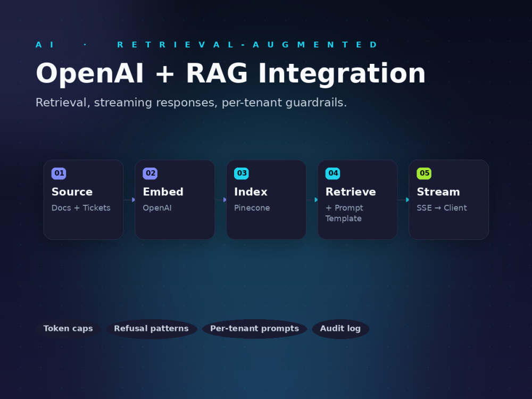Image resolution: width=532 pixels, height=399 pixels.
Task: Click the green 05 step badge
Action: coord(424,173)
